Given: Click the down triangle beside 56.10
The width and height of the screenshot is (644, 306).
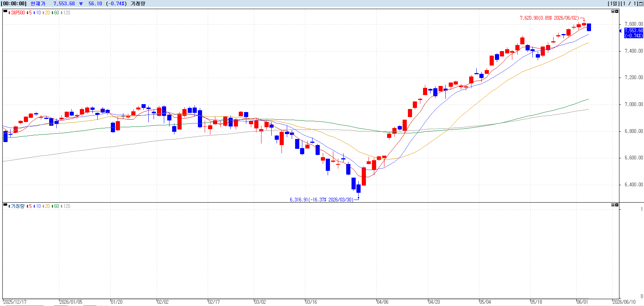Looking at the screenshot, I should 81,4.
